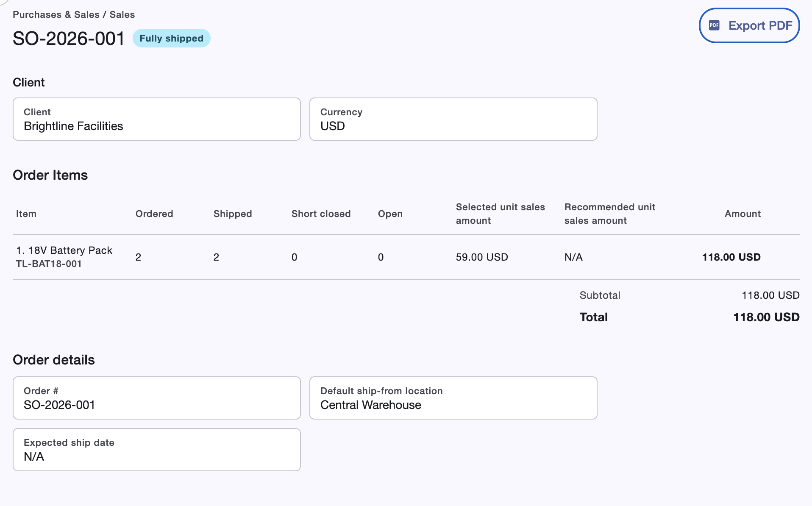Click the PDF icon in Export button
The width and height of the screenshot is (812, 506).
pyautogui.click(x=715, y=25)
